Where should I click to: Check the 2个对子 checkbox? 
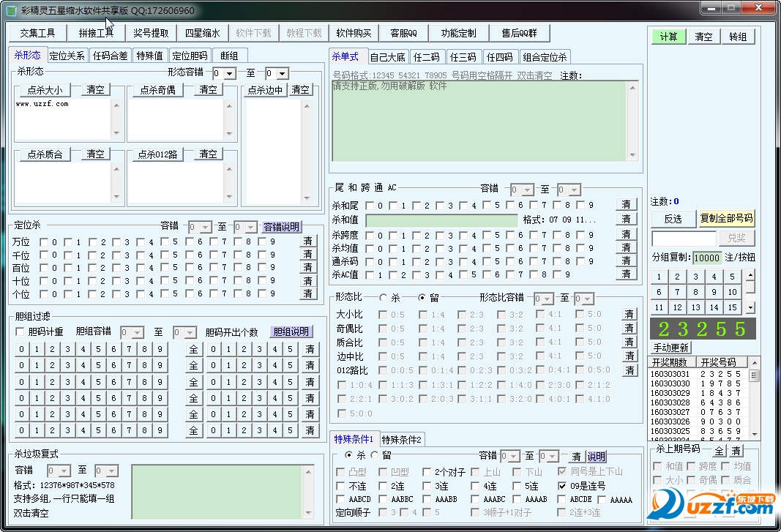click(x=427, y=472)
